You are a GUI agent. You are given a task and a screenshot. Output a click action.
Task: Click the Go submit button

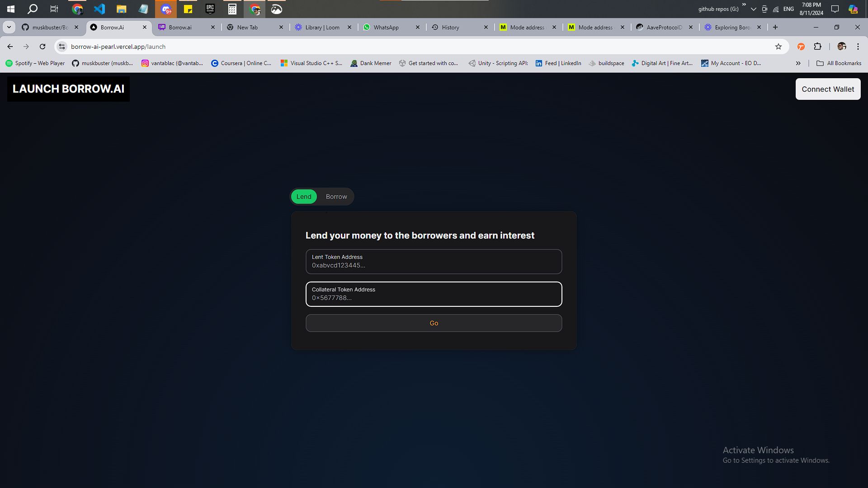(x=434, y=322)
